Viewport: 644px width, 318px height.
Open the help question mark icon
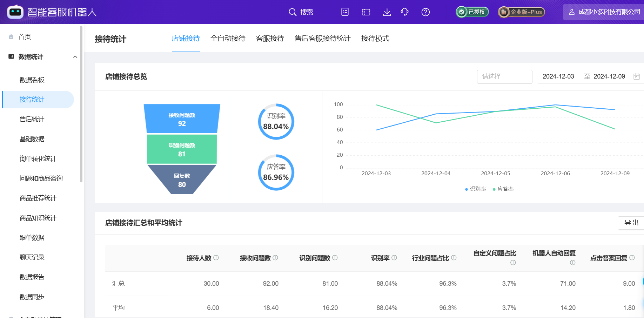pyautogui.click(x=425, y=12)
